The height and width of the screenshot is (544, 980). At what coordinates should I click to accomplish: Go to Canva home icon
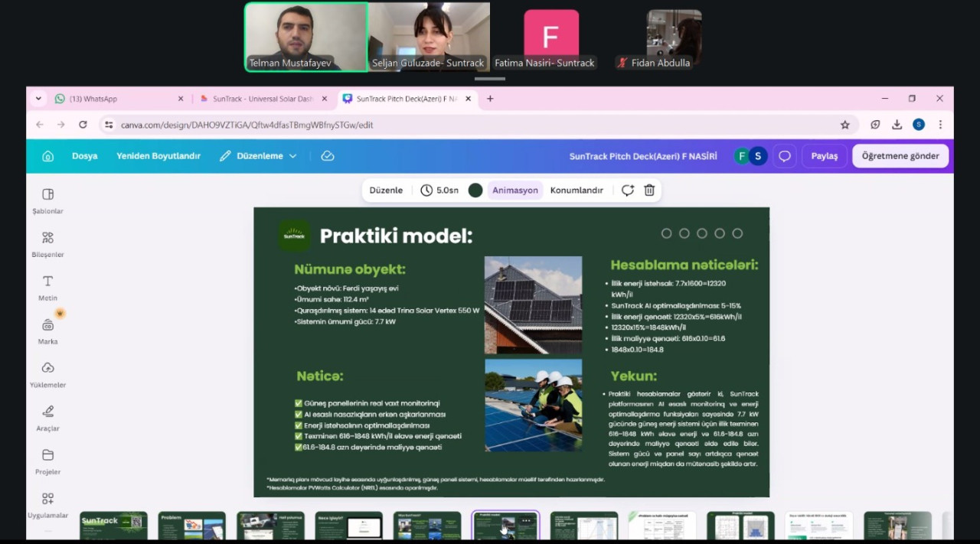(x=47, y=156)
